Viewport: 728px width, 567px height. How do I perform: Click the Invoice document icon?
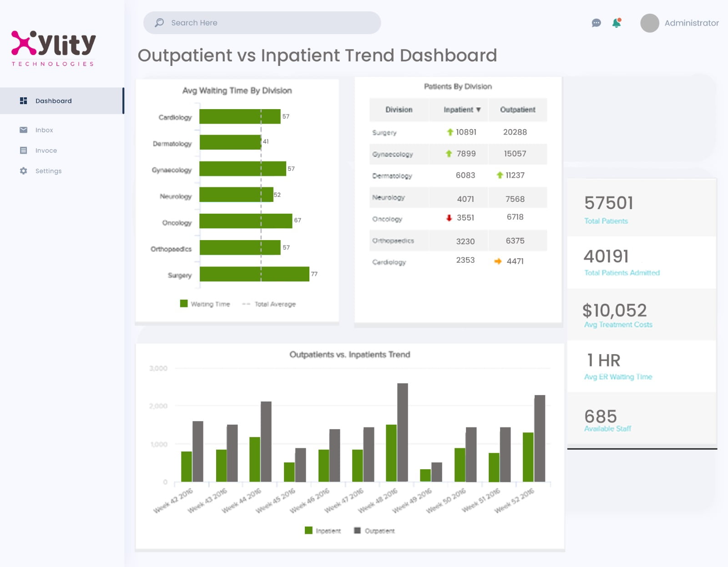click(x=24, y=151)
